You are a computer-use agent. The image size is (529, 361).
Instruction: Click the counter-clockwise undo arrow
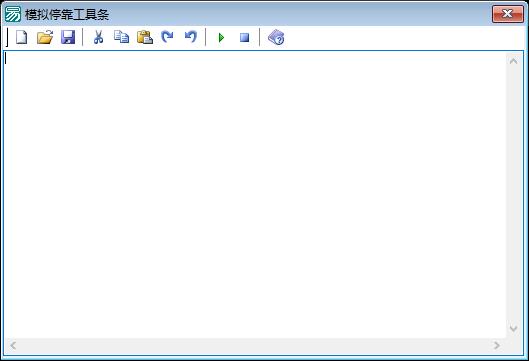(191, 37)
